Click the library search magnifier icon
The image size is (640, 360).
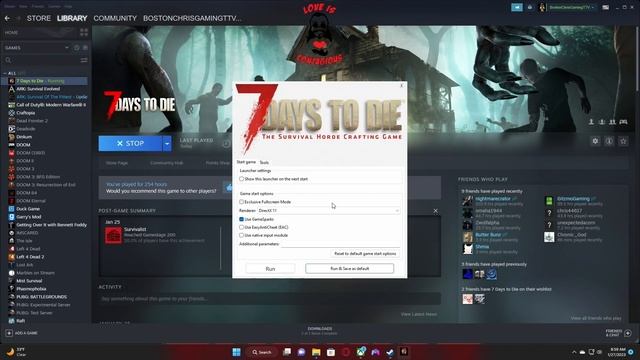[x=8, y=60]
